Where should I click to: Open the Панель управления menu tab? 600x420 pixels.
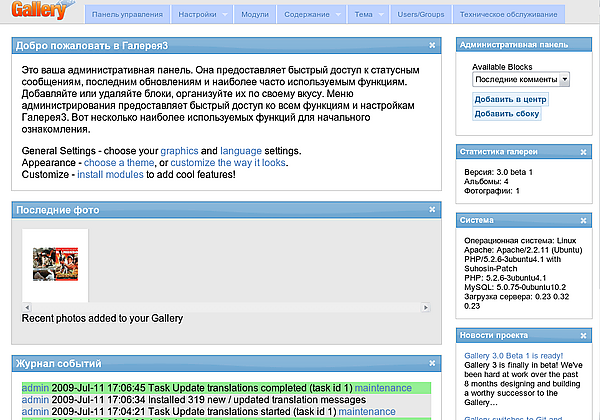point(127,15)
